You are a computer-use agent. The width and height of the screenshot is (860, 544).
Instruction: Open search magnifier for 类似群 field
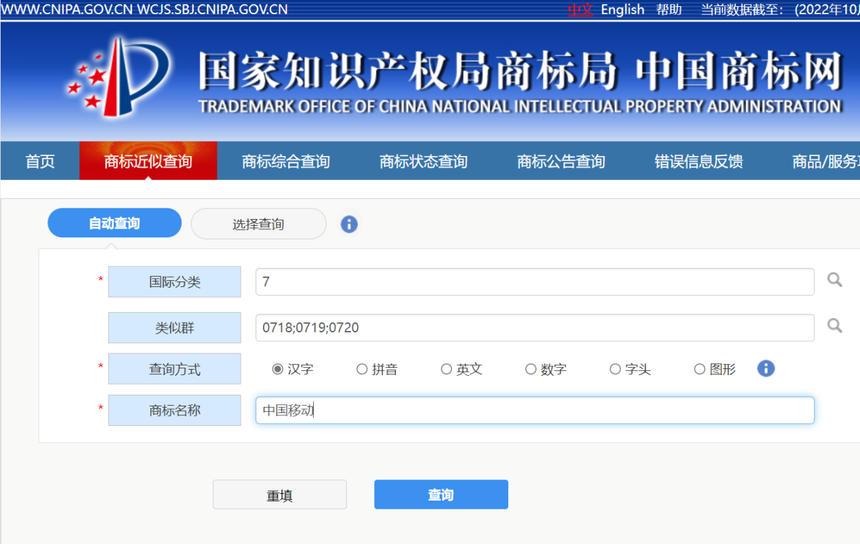pyautogui.click(x=834, y=326)
